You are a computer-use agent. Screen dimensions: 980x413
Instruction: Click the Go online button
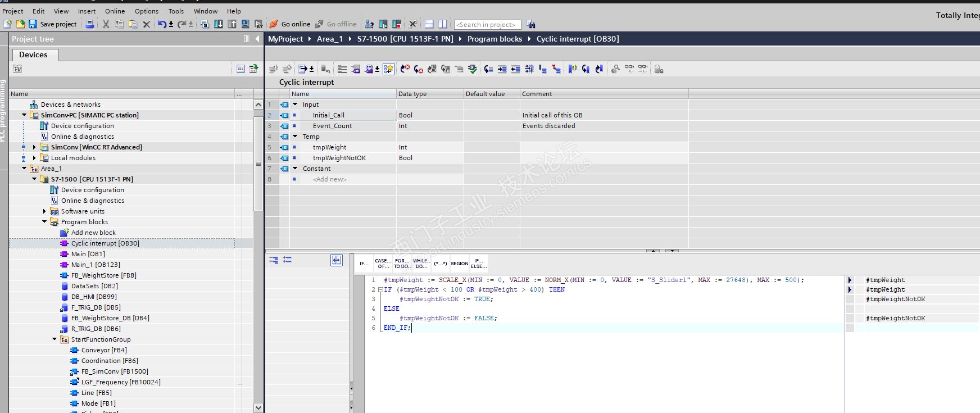[290, 24]
